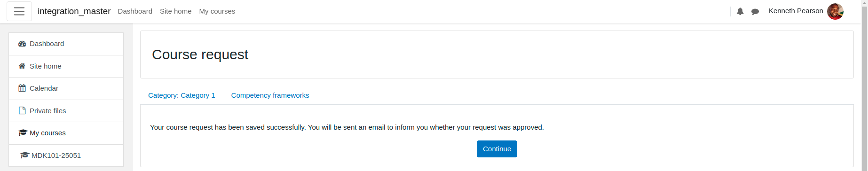Image resolution: width=868 pixels, height=171 pixels.
Task: Select Dashboard in the top navigation bar
Action: [x=135, y=11]
